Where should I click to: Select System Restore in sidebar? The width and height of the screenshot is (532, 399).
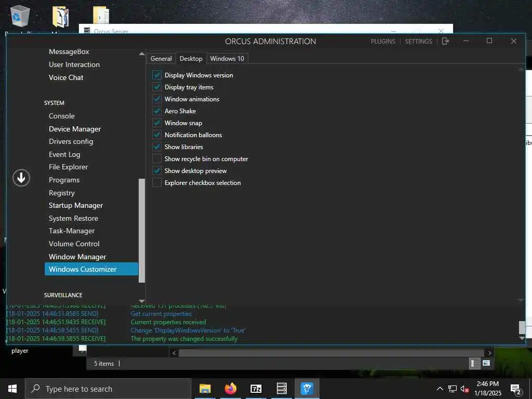73,218
